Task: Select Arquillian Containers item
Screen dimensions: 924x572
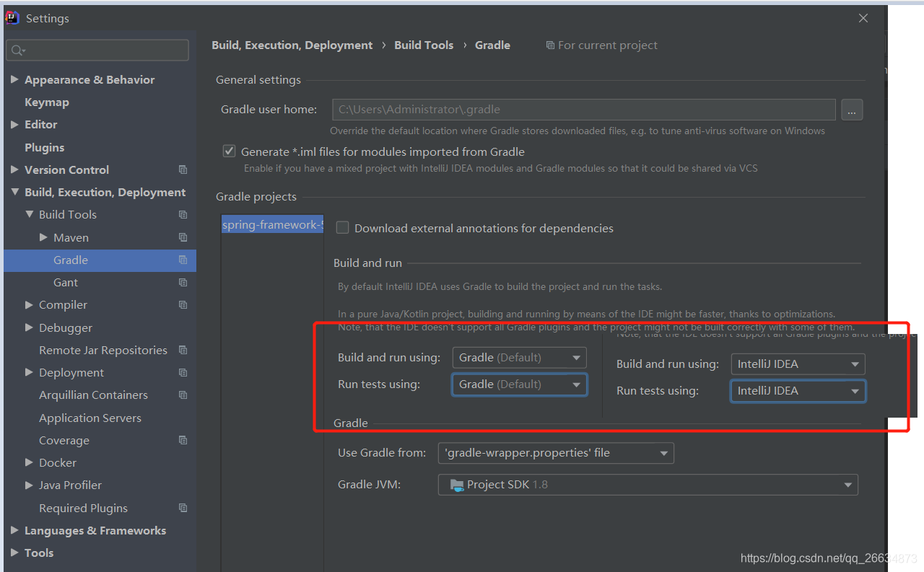Action: tap(93, 395)
